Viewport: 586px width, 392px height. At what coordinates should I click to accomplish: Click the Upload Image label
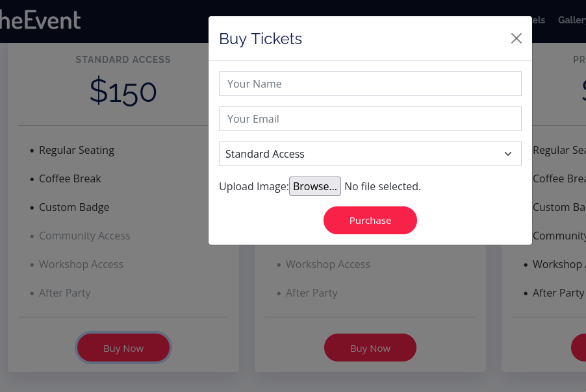[x=253, y=186]
